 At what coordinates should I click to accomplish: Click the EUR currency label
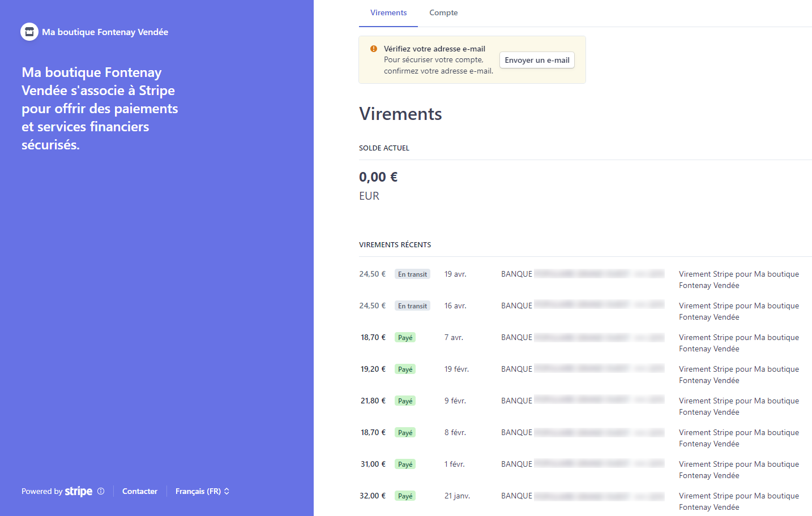369,196
